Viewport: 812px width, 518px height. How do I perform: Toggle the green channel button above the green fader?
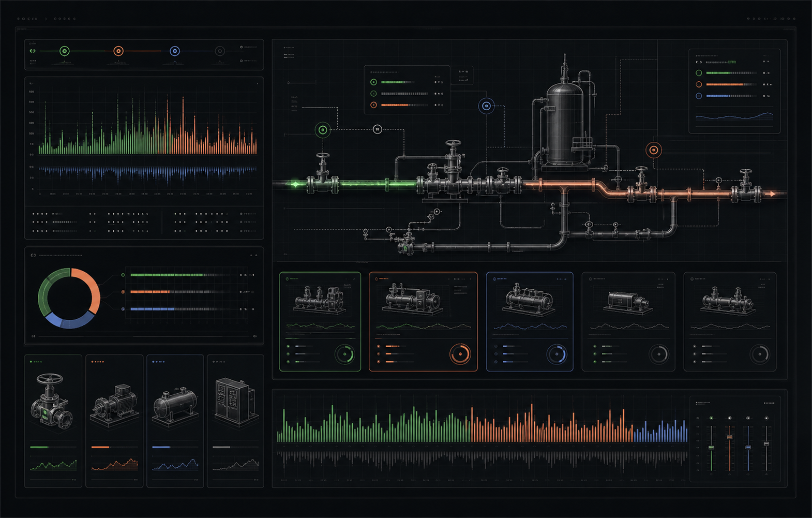(711, 418)
